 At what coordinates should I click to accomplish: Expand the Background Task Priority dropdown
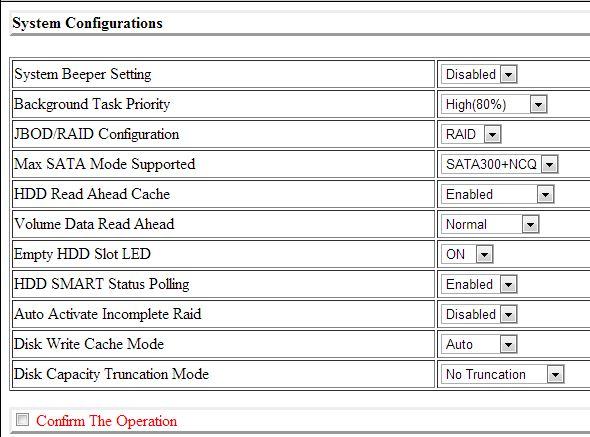tap(494, 104)
